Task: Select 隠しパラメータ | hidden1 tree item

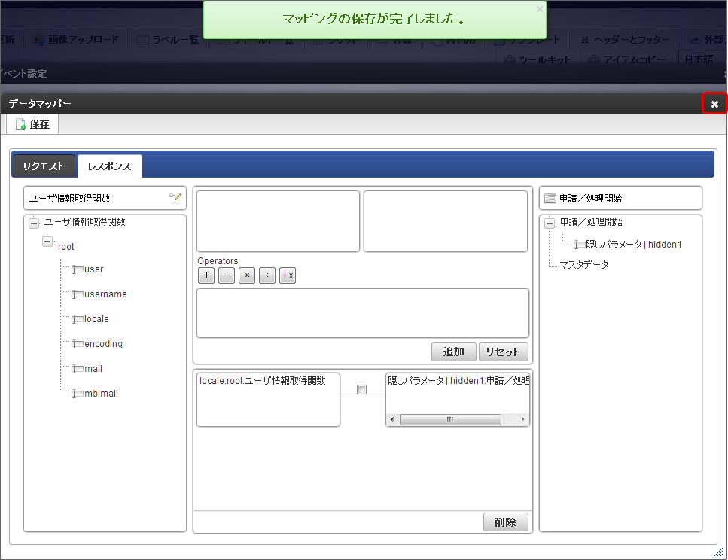Action: [x=633, y=245]
